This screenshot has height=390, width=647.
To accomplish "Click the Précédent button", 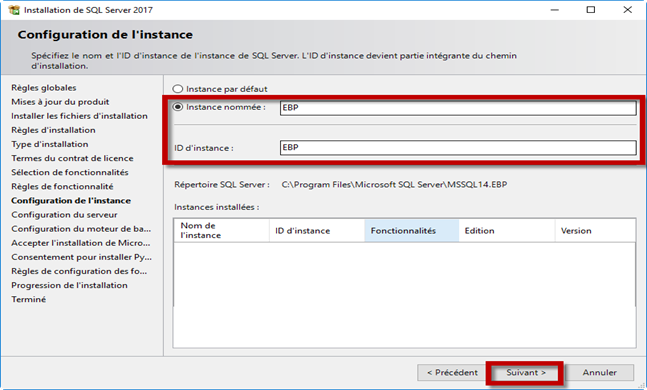I will (x=452, y=373).
